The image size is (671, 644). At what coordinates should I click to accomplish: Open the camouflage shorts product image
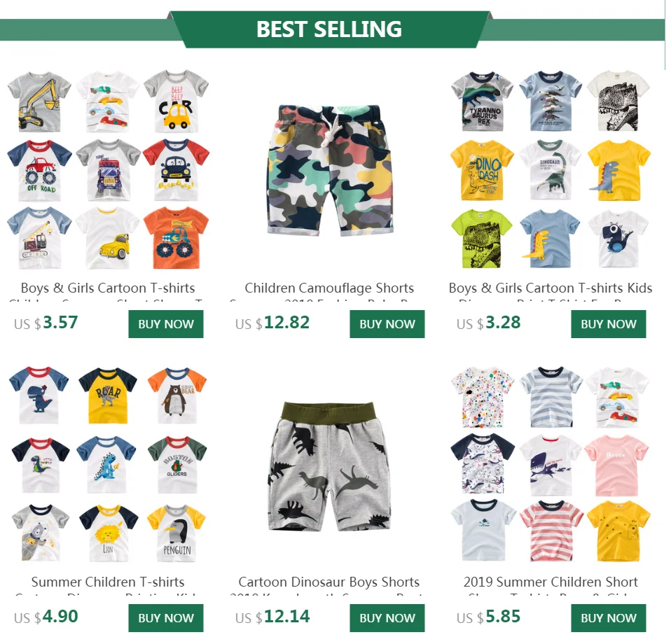(x=330, y=170)
